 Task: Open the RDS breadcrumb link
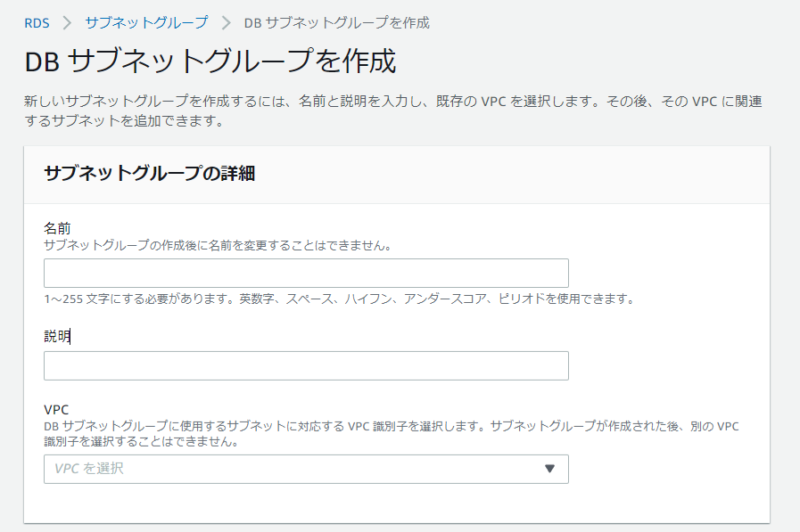point(37,23)
